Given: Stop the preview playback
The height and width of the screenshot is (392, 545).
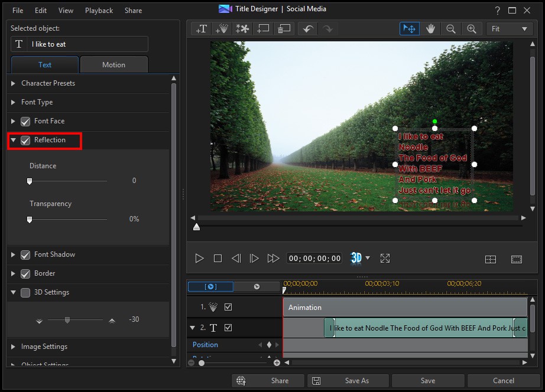Looking at the screenshot, I should (x=218, y=259).
